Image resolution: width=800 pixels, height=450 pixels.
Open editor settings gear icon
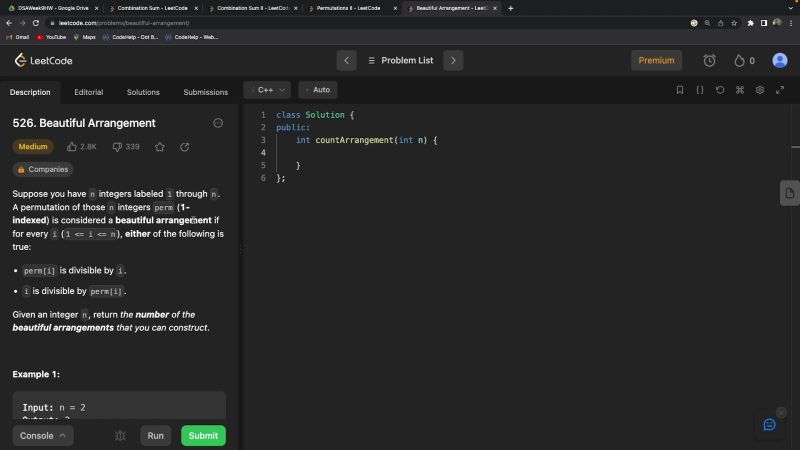pyautogui.click(x=760, y=90)
